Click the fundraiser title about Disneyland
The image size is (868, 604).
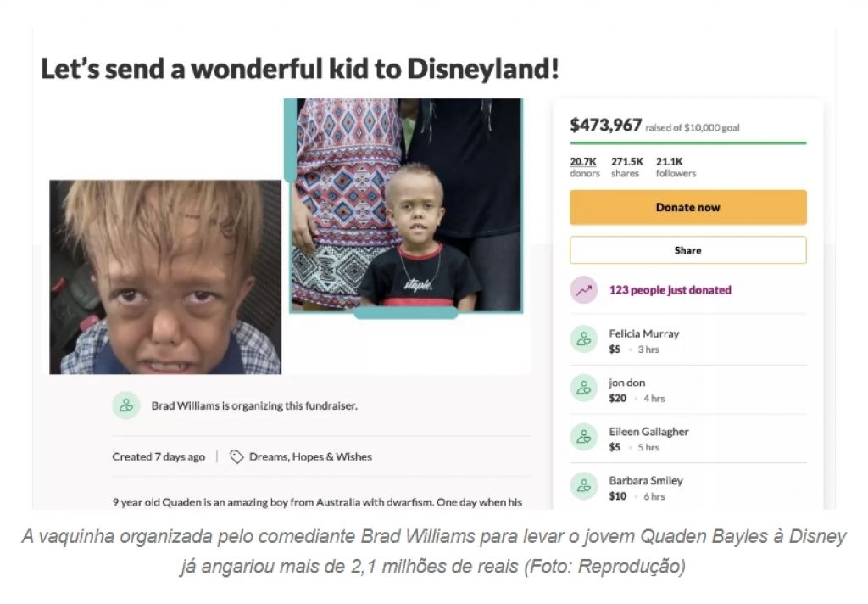299,70
